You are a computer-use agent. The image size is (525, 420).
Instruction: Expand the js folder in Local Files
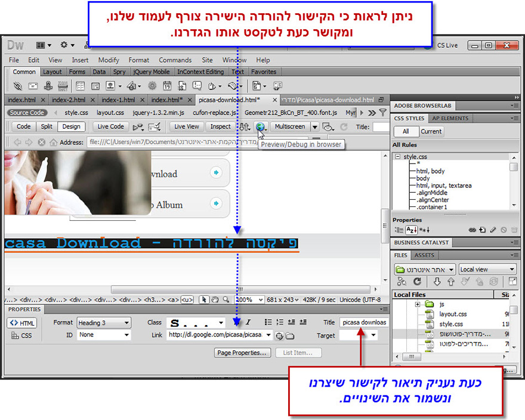[418, 304]
